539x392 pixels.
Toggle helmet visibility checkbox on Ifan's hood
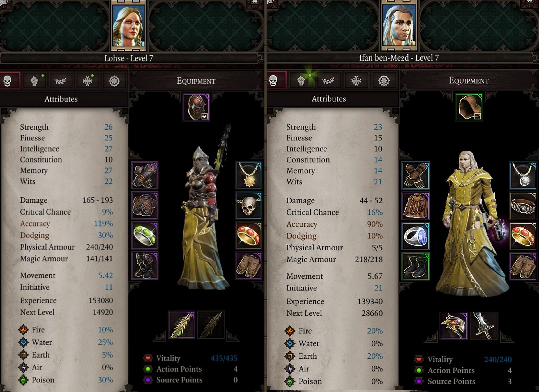coord(477,116)
